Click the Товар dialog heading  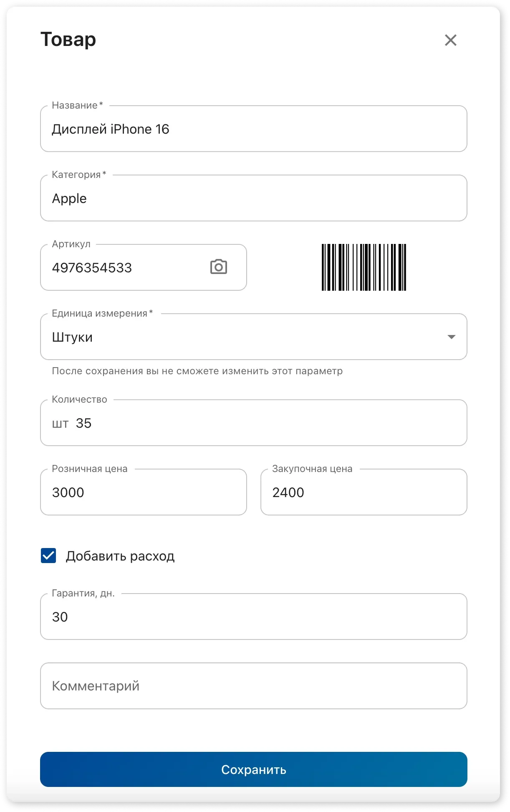pos(68,40)
